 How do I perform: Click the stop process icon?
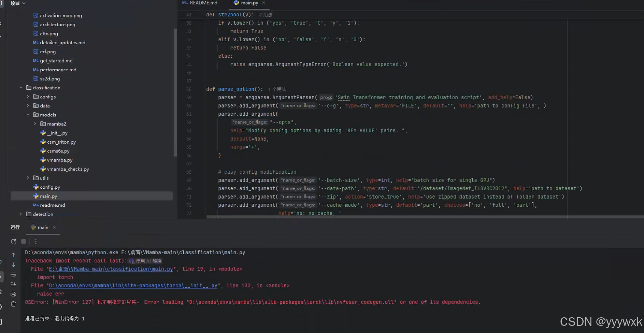24,241
